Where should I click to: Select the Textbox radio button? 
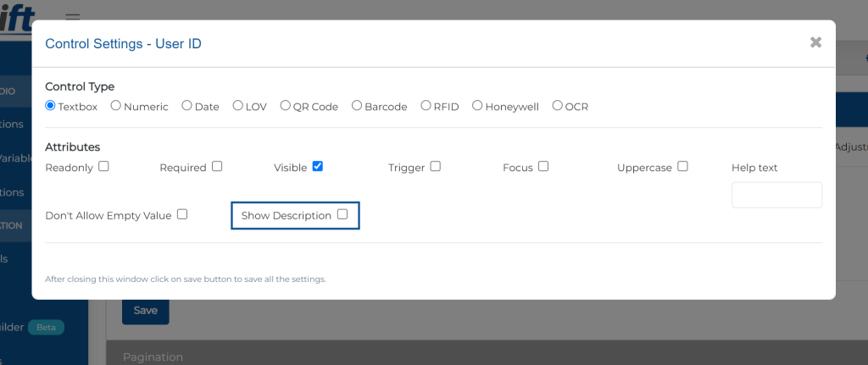point(50,105)
